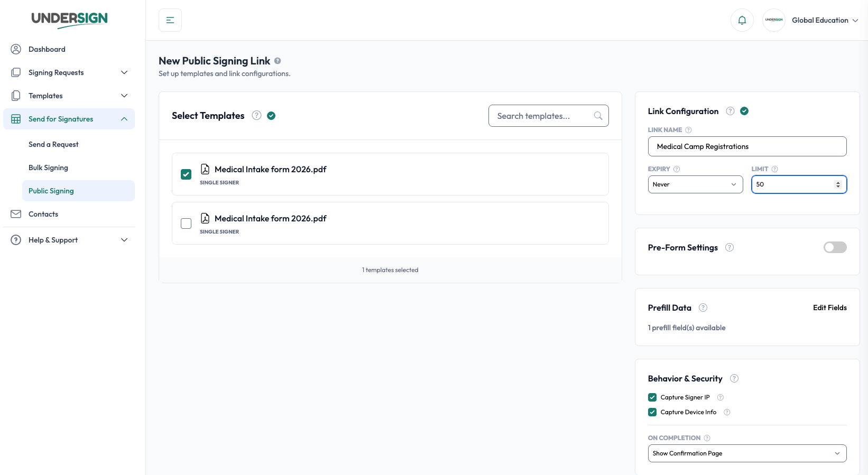The image size is (868, 475).
Task: Open the Expiry dropdown set to Never
Action: coord(696,184)
